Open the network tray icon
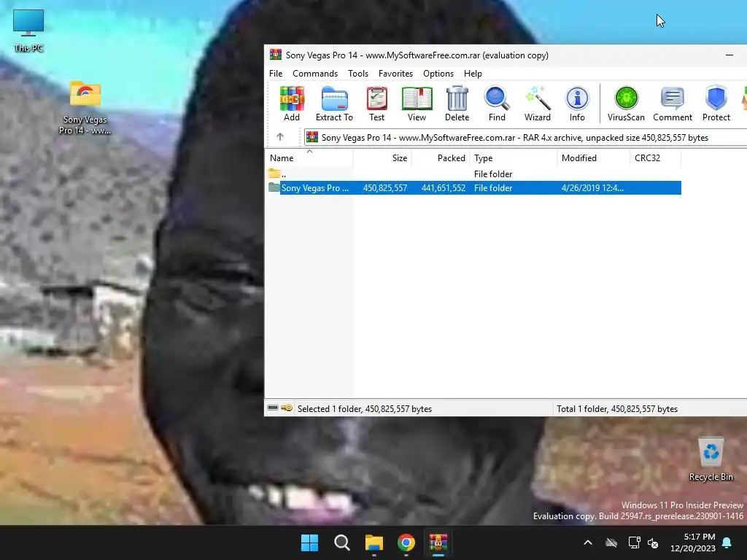747x560 pixels. pyautogui.click(x=634, y=542)
